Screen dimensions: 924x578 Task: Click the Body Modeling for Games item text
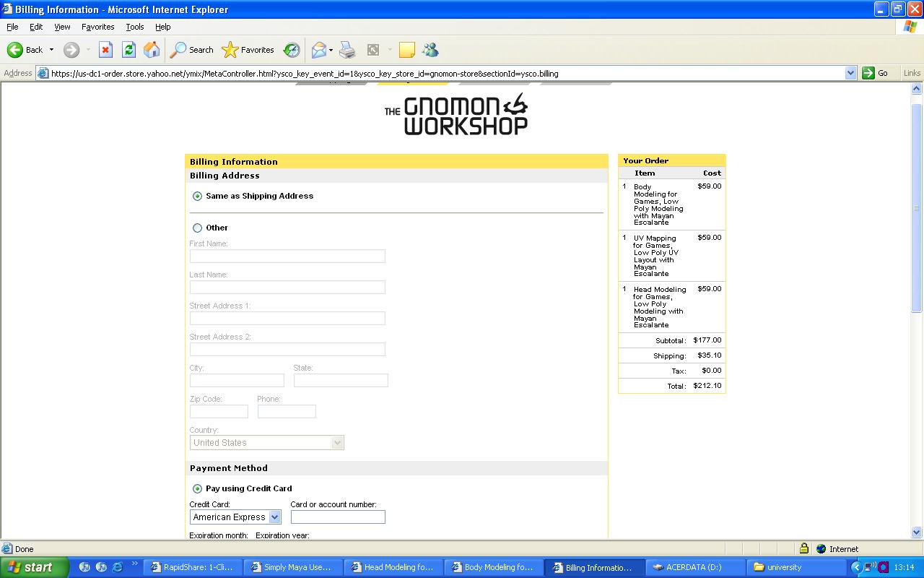tap(658, 204)
